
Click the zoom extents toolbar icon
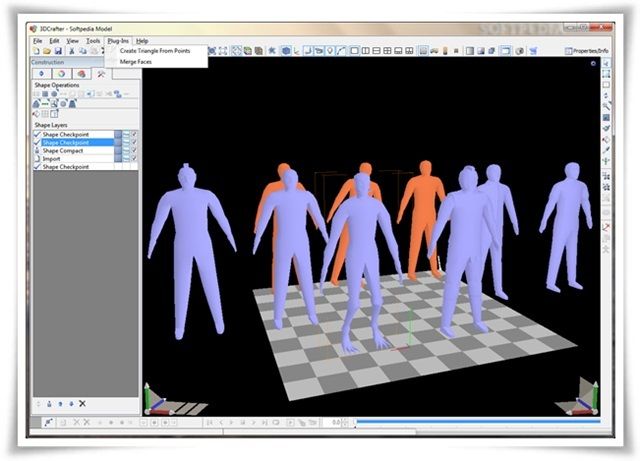(x=223, y=51)
